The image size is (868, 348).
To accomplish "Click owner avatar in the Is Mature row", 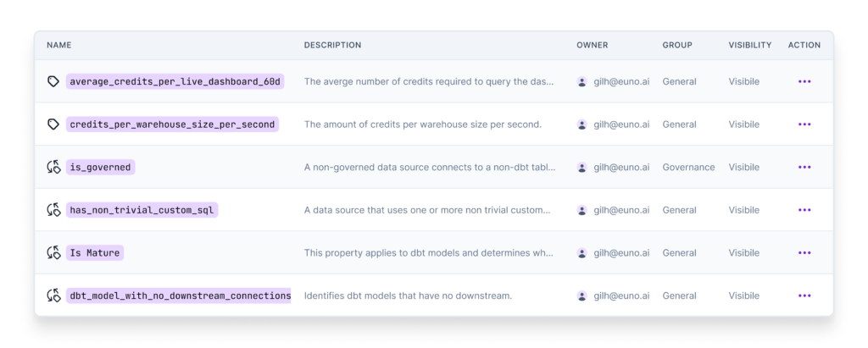I will [581, 253].
